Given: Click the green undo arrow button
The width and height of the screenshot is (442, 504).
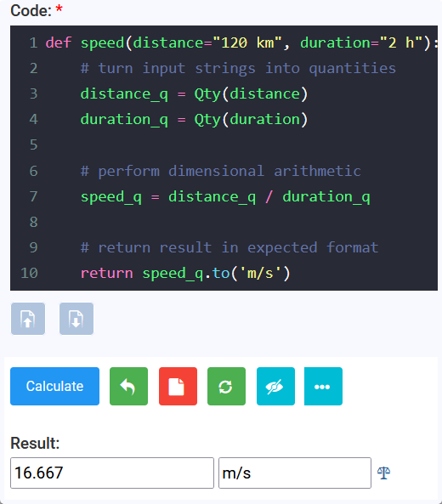Looking at the screenshot, I should coord(128,386).
